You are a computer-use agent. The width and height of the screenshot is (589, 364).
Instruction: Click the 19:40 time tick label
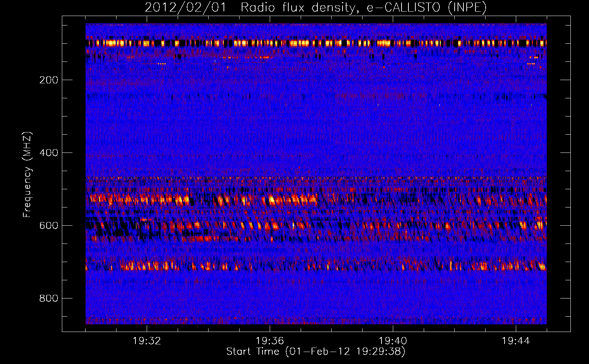tap(393, 341)
